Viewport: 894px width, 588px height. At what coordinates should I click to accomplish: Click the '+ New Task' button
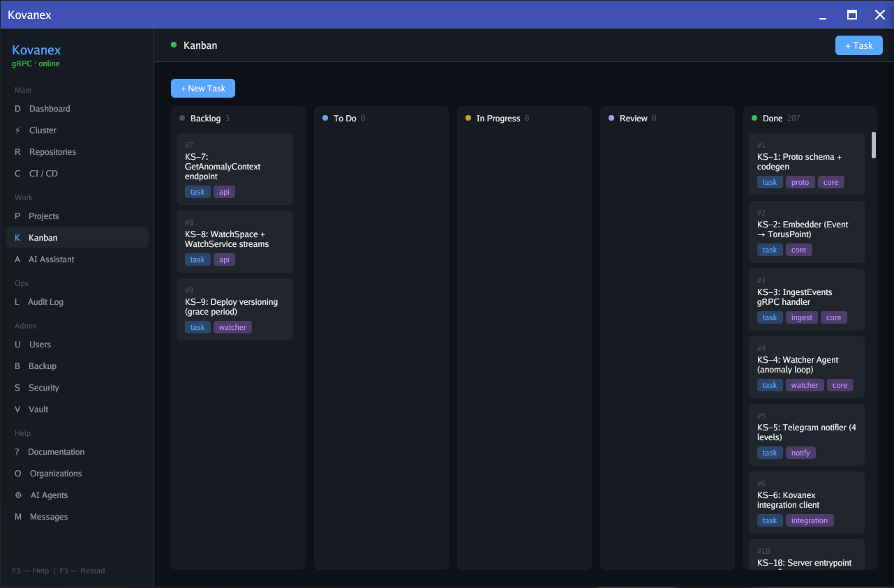(203, 88)
